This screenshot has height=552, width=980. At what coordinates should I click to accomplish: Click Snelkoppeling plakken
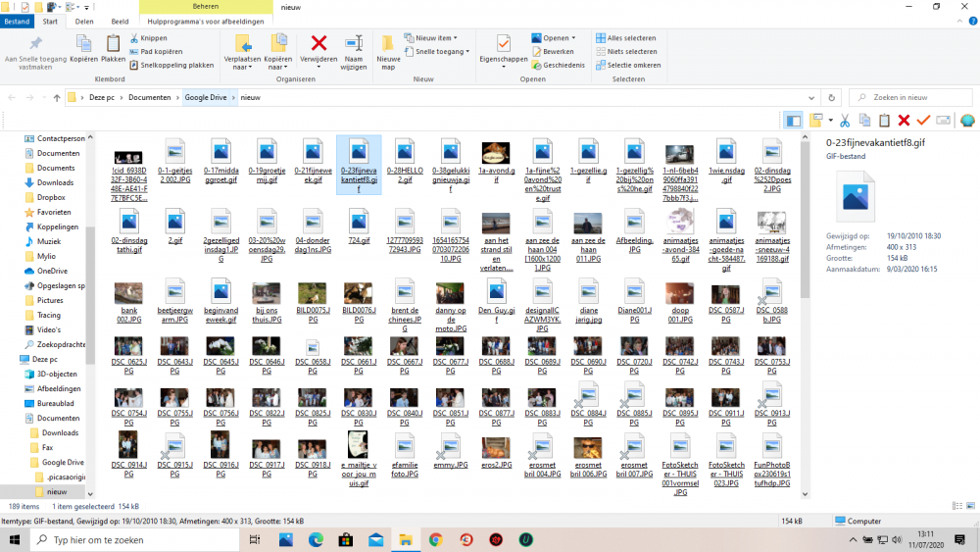pyautogui.click(x=171, y=65)
